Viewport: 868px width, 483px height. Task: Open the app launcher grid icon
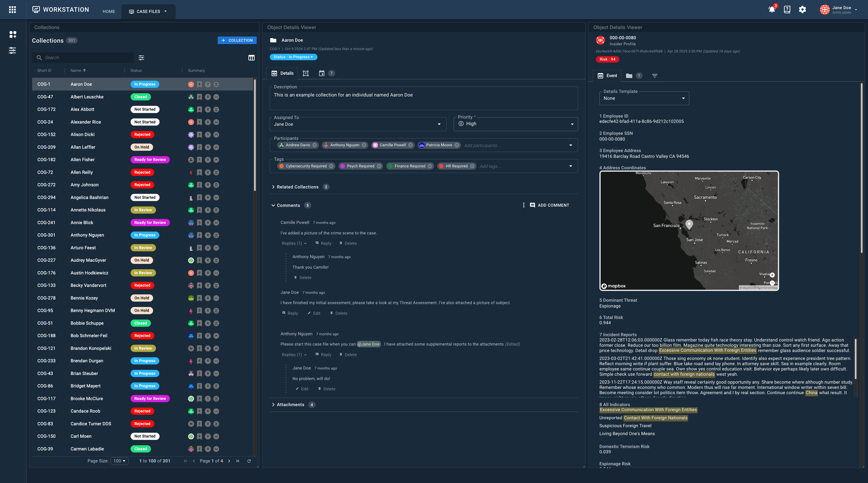pos(12,9)
